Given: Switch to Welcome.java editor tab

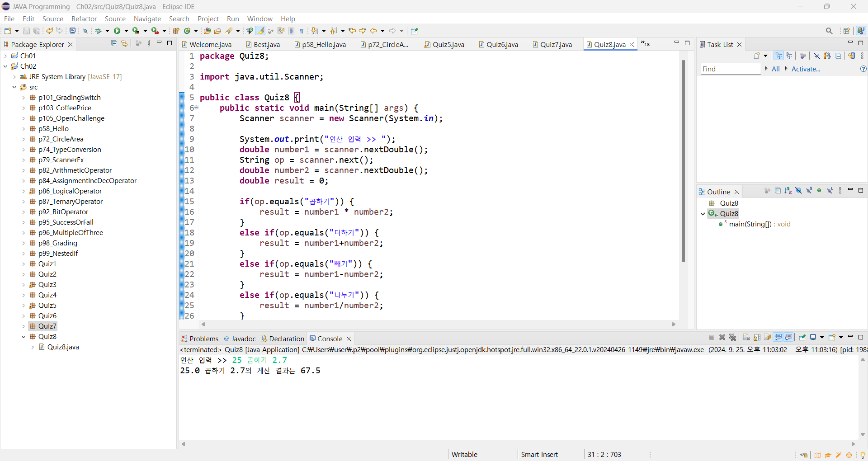Looking at the screenshot, I should click(x=207, y=44).
